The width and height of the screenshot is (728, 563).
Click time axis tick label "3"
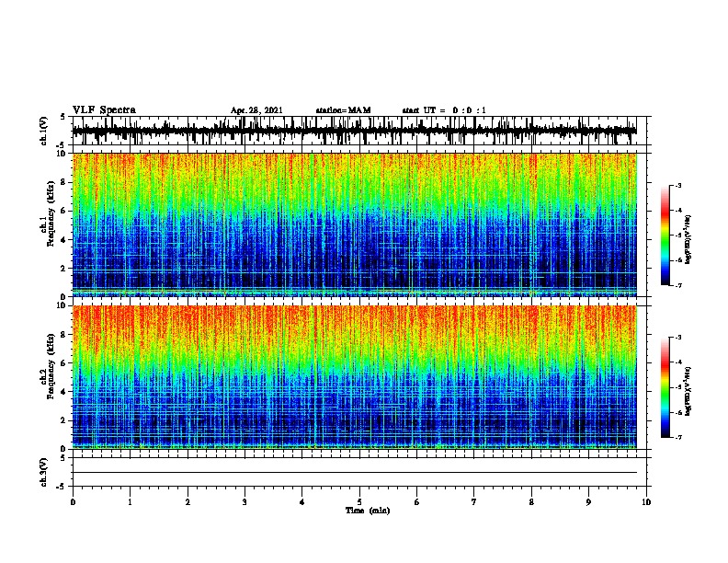tap(245, 502)
